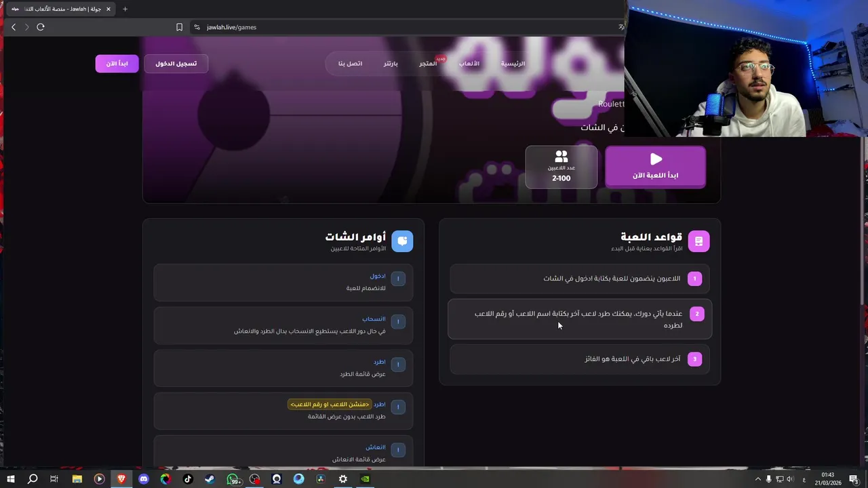Click the Brave browser taskbar icon
This screenshot has width=868, height=488.
tap(121, 479)
